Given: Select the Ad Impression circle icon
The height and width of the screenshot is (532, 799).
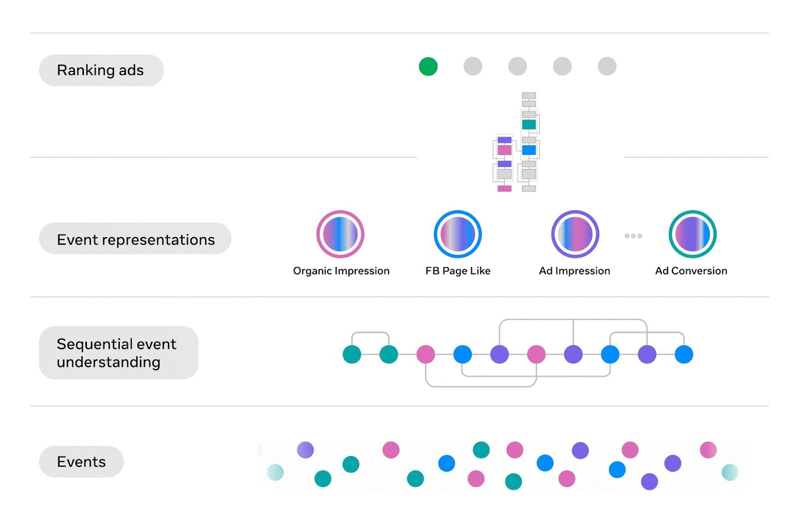Looking at the screenshot, I should [x=575, y=234].
